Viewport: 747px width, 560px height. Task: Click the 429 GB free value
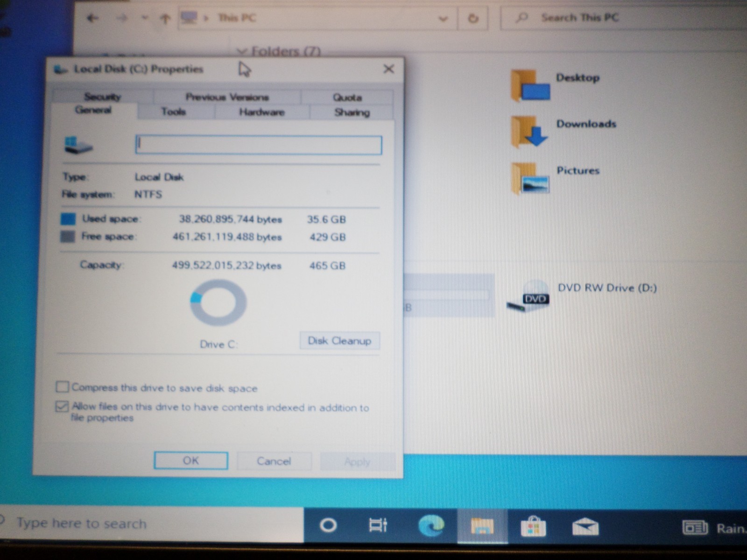[x=328, y=237]
